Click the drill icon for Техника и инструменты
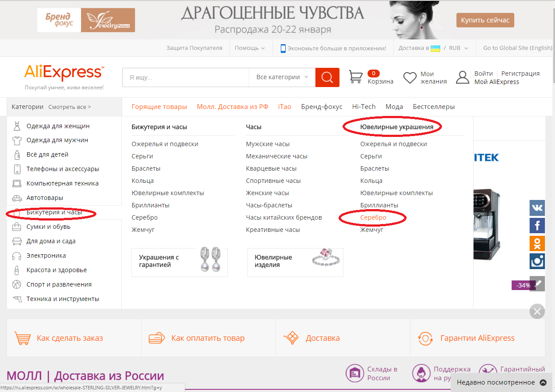The height and width of the screenshot is (392, 555). click(x=17, y=299)
